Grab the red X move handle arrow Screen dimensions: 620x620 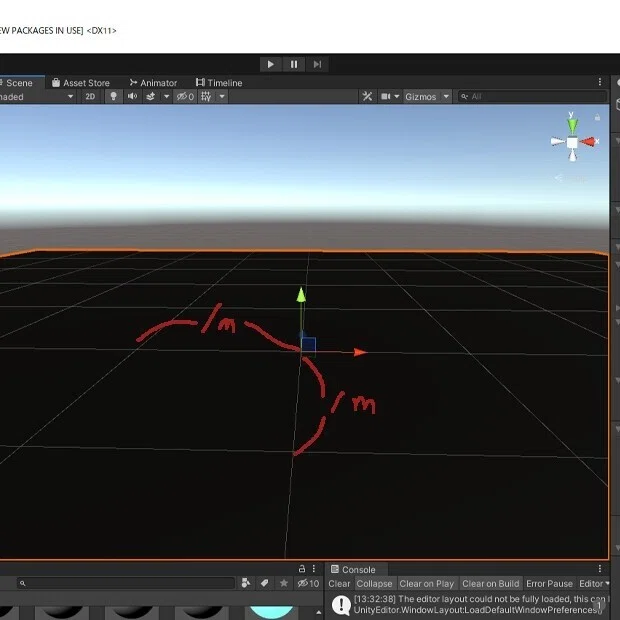[x=360, y=352]
